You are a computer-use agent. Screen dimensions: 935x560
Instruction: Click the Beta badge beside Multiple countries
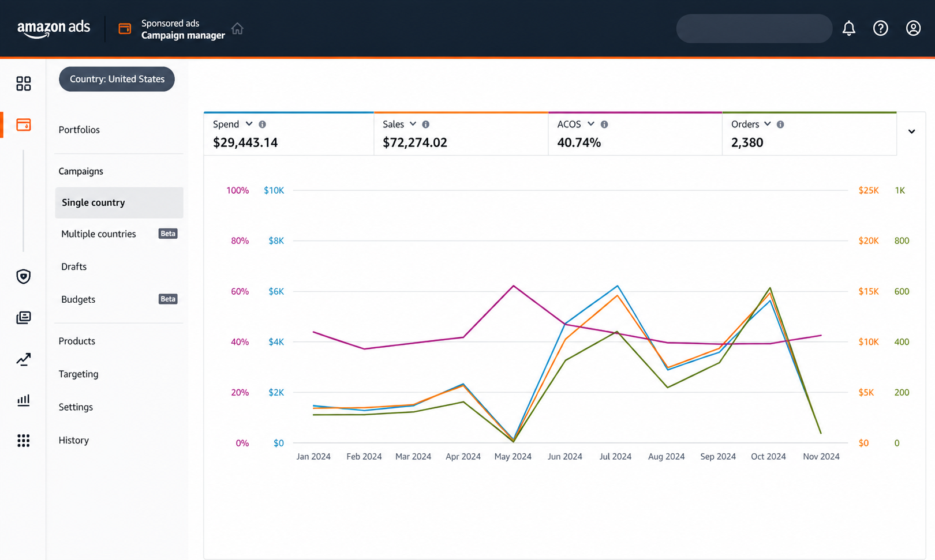(168, 234)
